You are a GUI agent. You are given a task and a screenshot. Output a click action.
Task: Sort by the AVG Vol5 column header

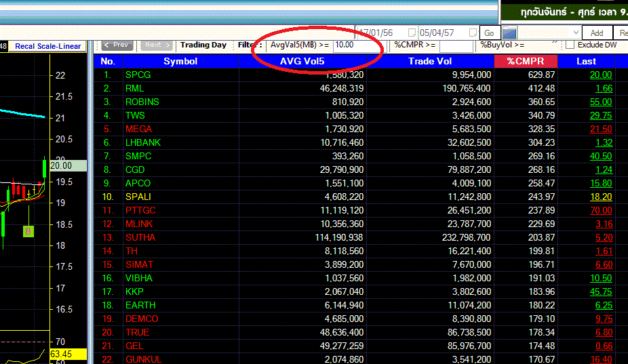[x=302, y=61]
